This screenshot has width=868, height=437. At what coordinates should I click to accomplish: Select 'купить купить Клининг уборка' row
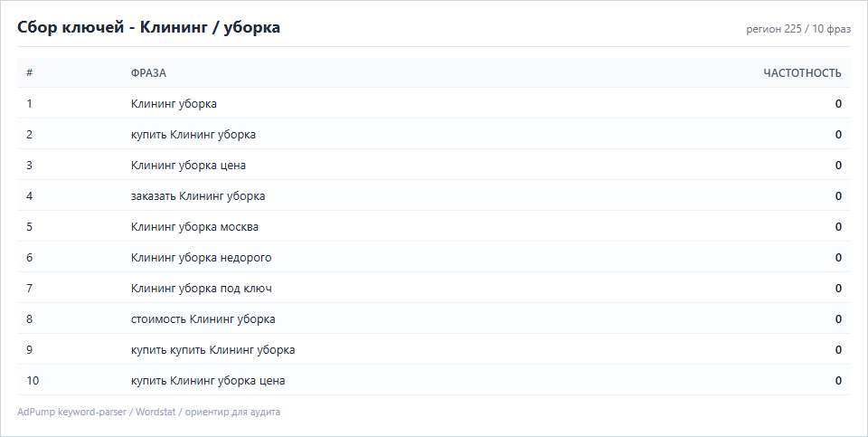[x=433, y=349]
